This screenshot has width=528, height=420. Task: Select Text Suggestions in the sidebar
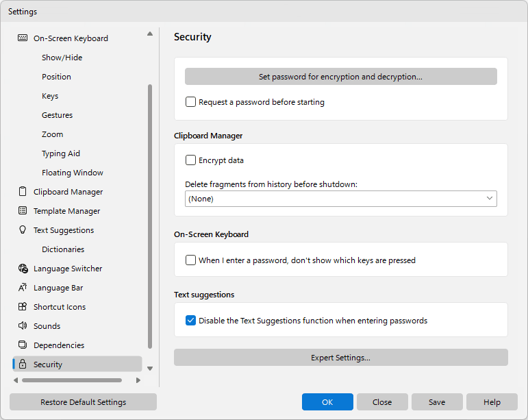[x=64, y=230]
